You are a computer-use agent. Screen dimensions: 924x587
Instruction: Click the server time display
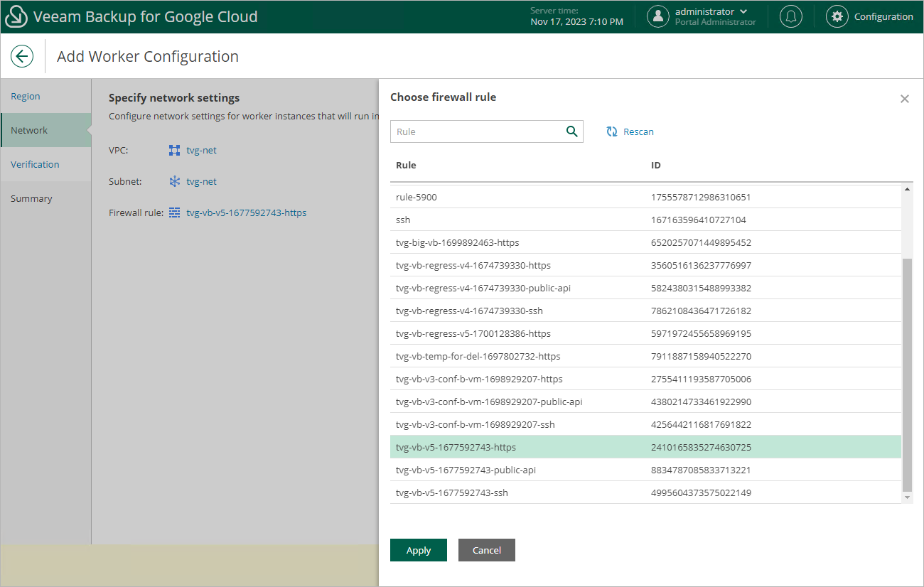click(x=576, y=16)
